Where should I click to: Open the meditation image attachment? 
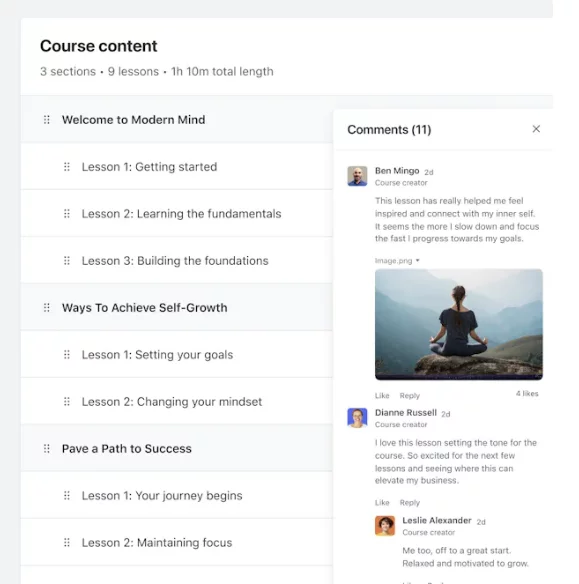[459, 324]
